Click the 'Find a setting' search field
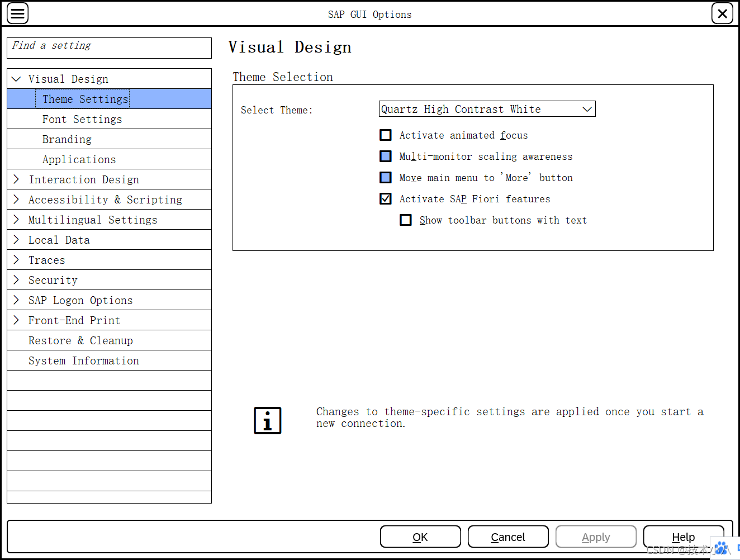Screen dimensions: 740x560 tap(109, 48)
